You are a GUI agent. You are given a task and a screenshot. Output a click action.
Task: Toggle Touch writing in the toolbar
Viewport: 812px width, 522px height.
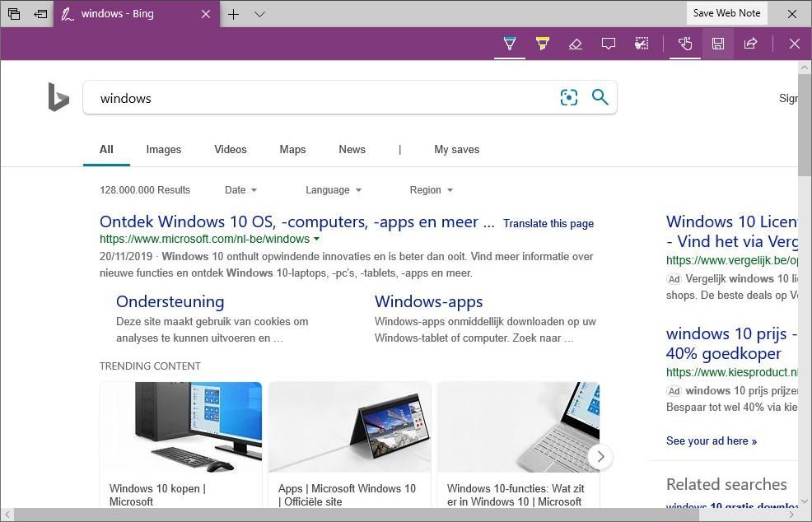coord(684,44)
